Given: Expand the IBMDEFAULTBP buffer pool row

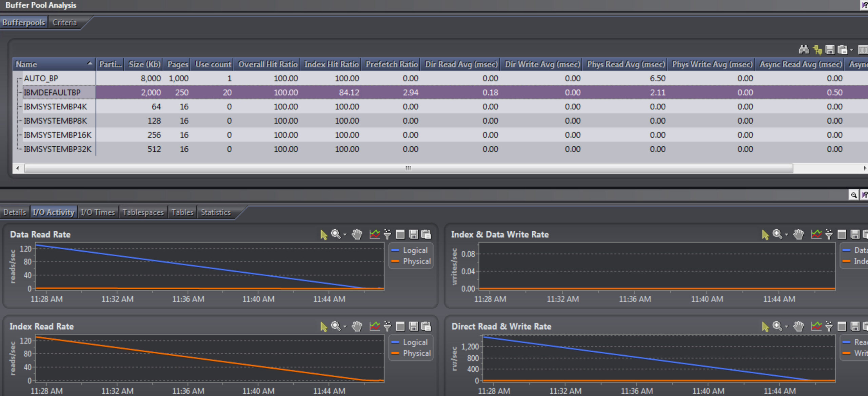Looking at the screenshot, I should (x=17, y=92).
